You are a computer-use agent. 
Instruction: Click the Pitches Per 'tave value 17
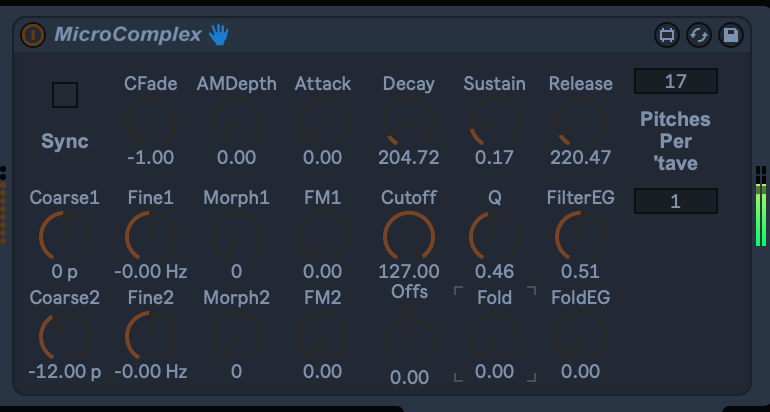click(675, 81)
